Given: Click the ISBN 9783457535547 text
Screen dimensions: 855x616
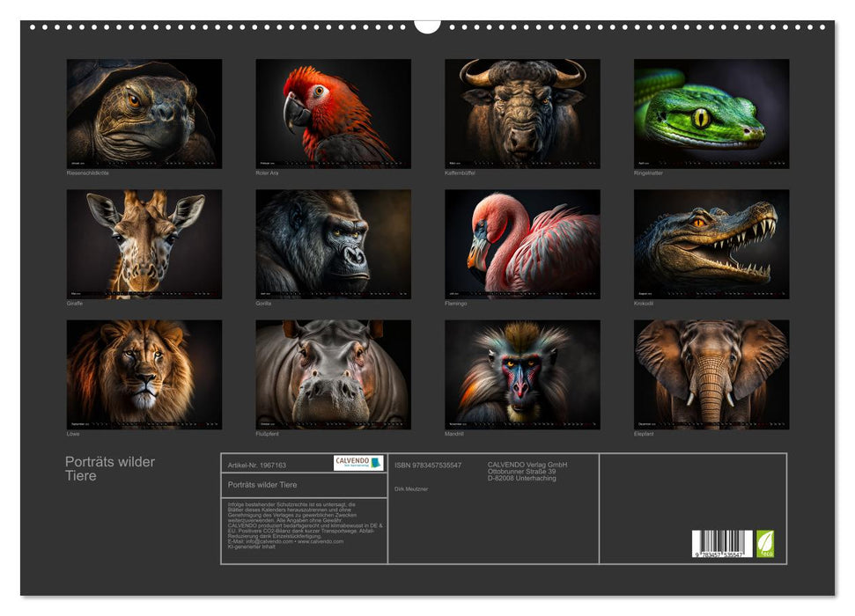Looking at the screenshot, I should coord(428,465).
